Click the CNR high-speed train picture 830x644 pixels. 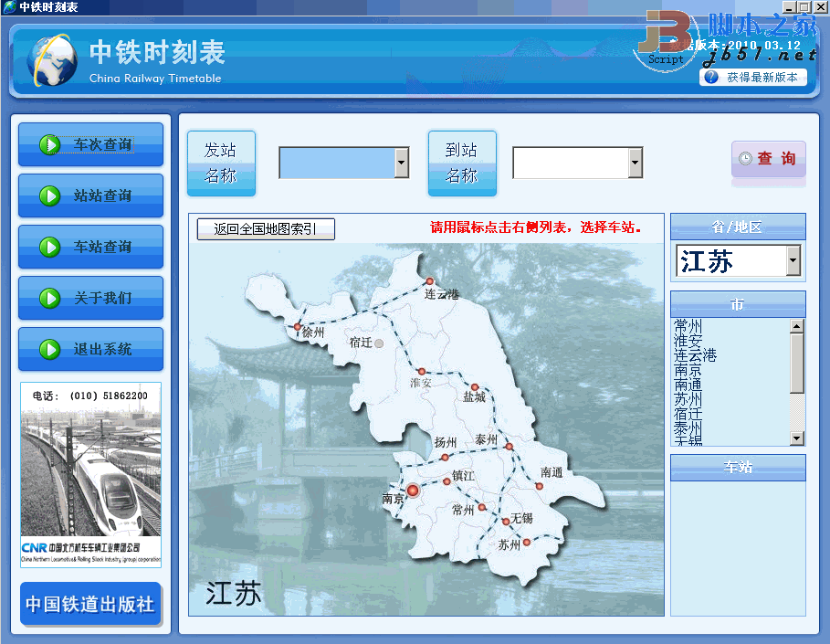click(90, 474)
